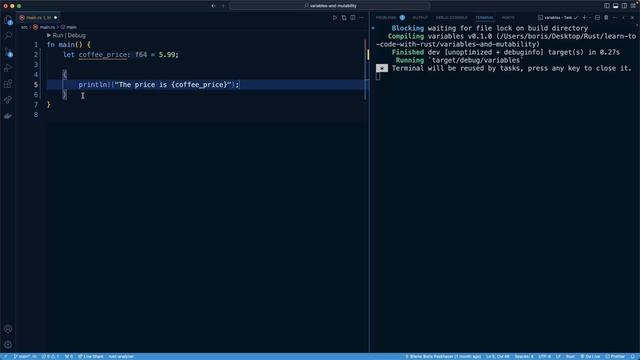Switch to the Debug Console tab
Screen dimensions: 640x360
[x=451, y=18]
